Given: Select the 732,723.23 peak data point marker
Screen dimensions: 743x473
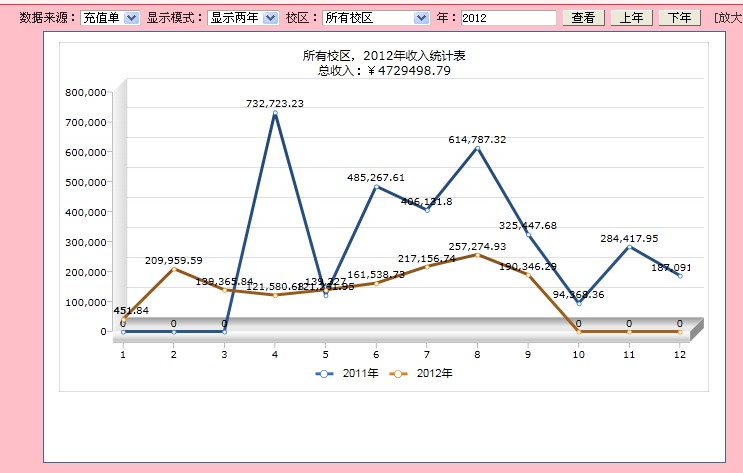Looking at the screenshot, I should click(275, 114).
